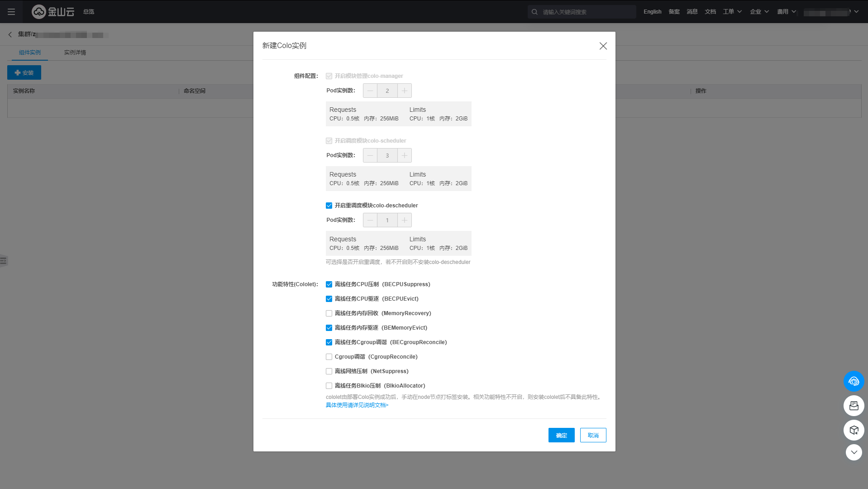Decrease colo-descheduler Pod instance count

click(x=370, y=220)
